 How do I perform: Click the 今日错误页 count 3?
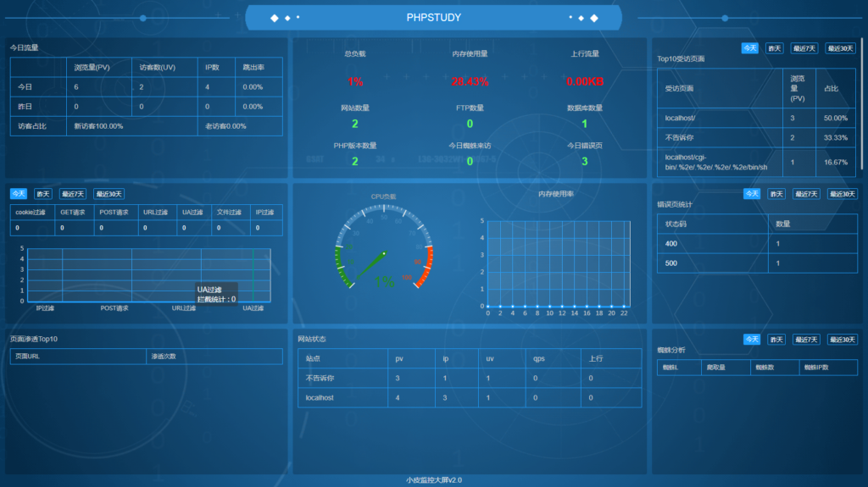pyautogui.click(x=585, y=162)
